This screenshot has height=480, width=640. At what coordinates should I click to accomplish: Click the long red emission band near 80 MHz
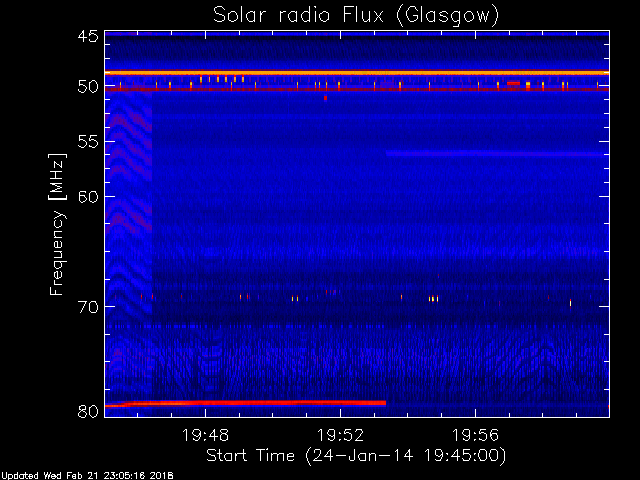coord(245,403)
